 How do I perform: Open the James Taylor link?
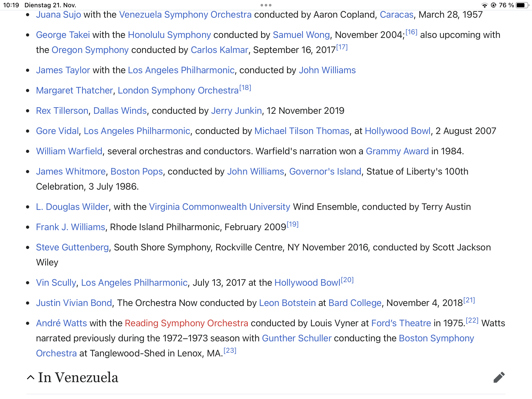[x=63, y=70]
